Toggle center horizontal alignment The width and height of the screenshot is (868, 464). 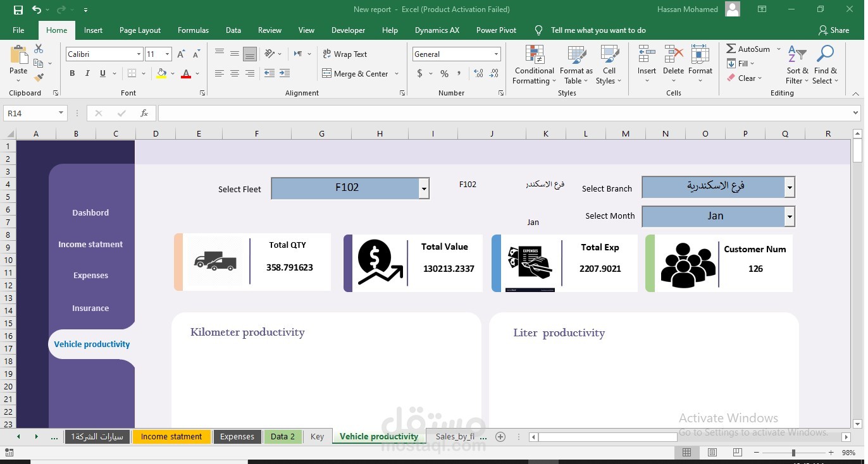235,73
